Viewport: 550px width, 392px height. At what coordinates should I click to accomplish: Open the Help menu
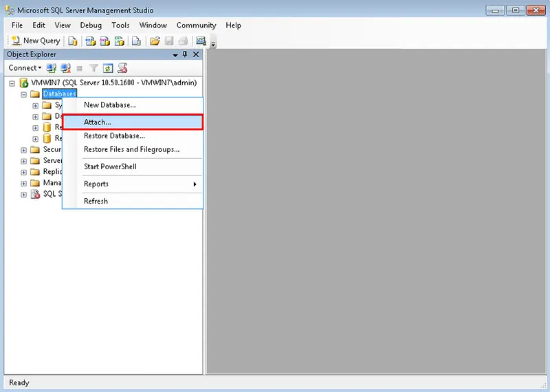point(233,25)
